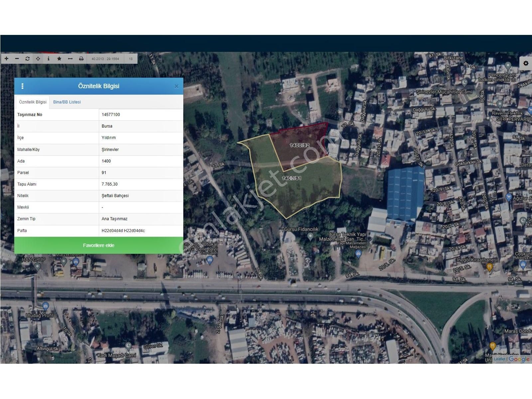Click the Ağızlar shopping cart pin
The width and height of the screenshot is (532, 399).
click(508, 198)
